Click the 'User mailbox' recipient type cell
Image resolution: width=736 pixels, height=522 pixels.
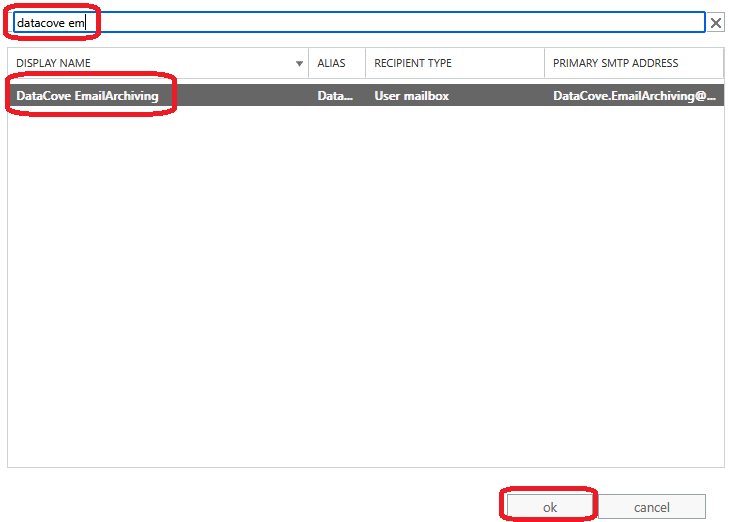click(412, 96)
